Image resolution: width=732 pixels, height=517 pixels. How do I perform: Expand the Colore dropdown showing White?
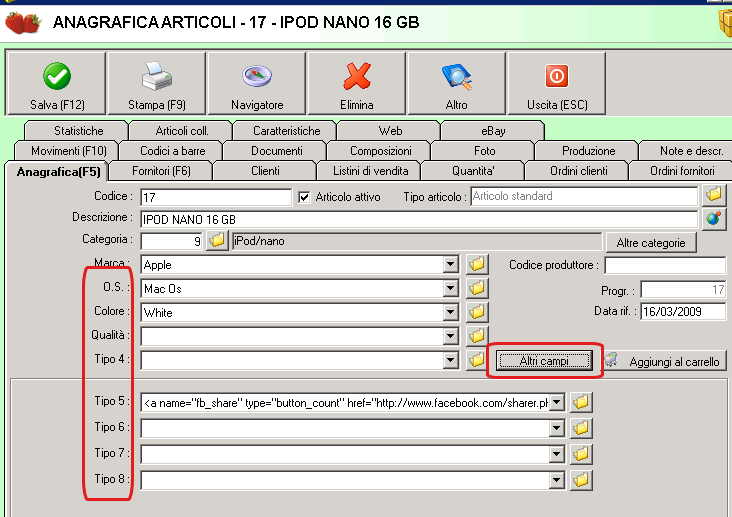pyautogui.click(x=450, y=312)
